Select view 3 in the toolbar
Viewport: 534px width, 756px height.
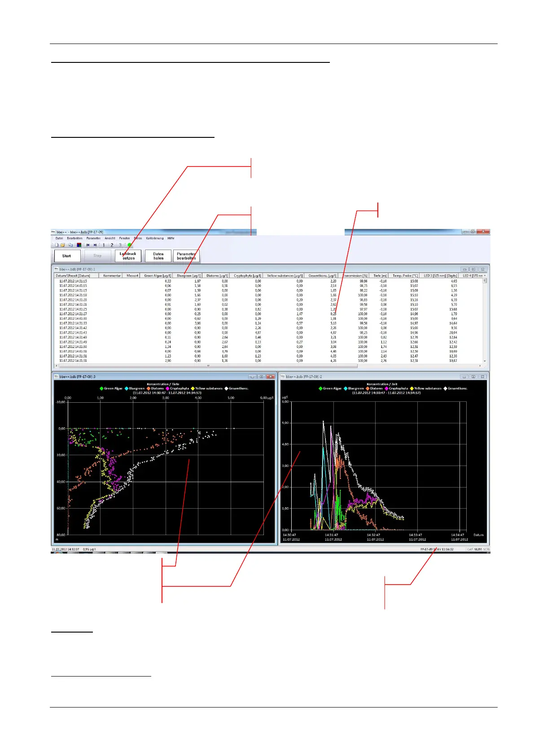coord(120,245)
